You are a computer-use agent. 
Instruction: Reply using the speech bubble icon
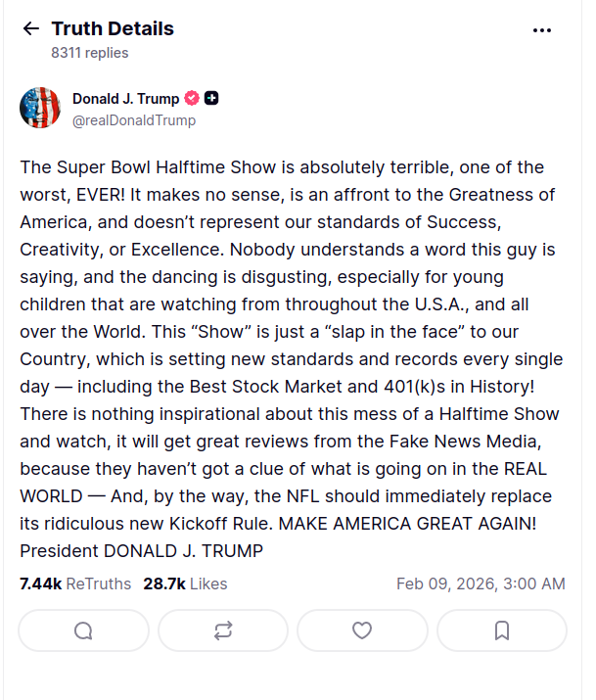click(x=84, y=630)
